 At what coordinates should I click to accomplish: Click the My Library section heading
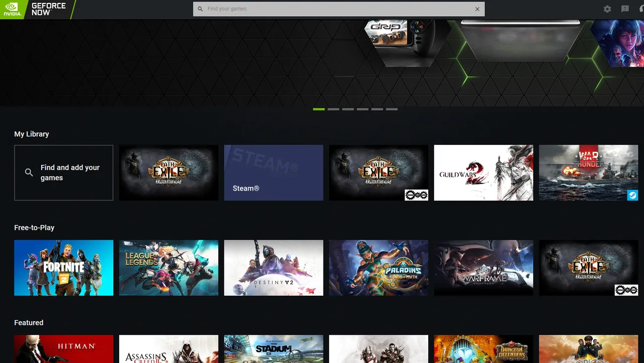(x=32, y=134)
